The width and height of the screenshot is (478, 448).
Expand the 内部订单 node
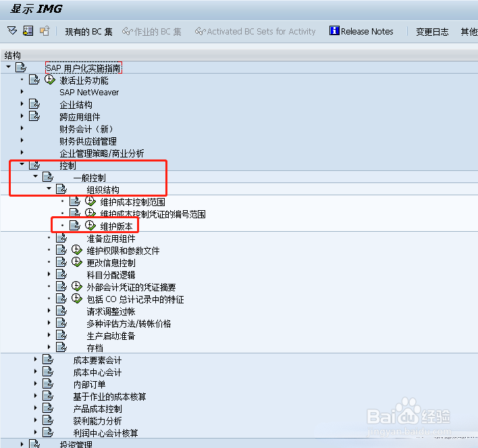(x=35, y=384)
